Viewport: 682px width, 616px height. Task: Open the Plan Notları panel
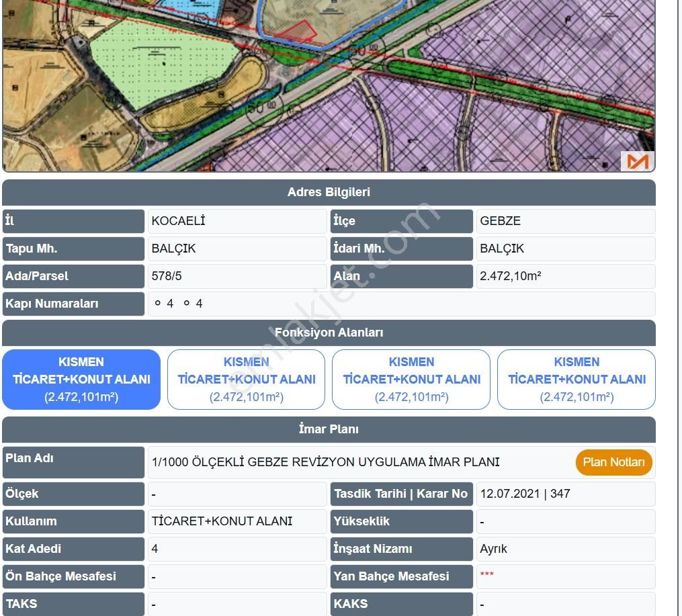(x=613, y=462)
